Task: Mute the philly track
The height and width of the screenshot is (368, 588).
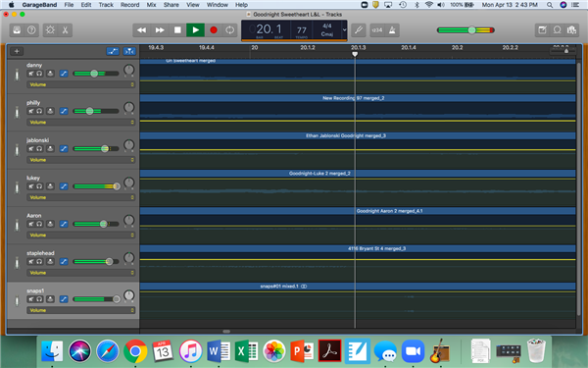Action: [x=31, y=111]
